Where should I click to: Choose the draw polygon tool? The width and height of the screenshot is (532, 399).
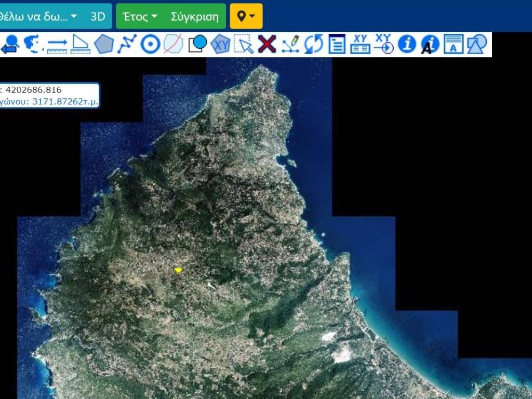104,44
